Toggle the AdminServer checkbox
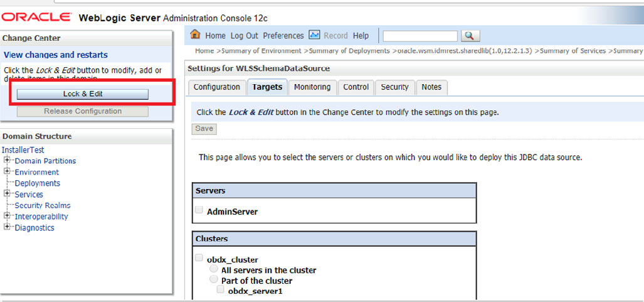Viewport: 644px width, 302px height. tap(199, 210)
